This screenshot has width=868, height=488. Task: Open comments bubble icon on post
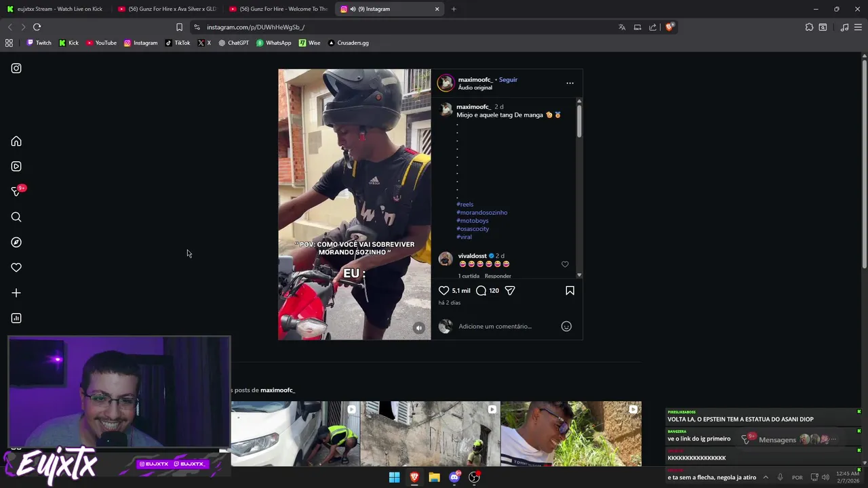[x=481, y=290]
